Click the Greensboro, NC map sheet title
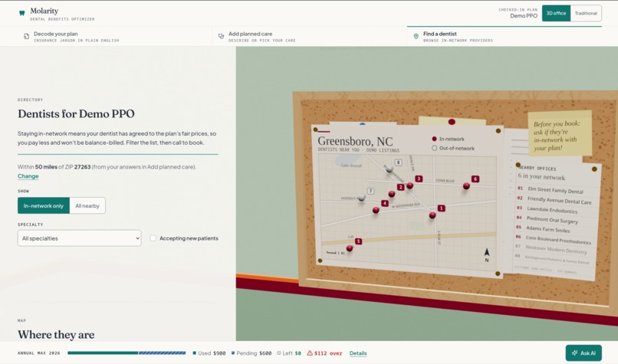This screenshot has width=618, height=364. 355,141
